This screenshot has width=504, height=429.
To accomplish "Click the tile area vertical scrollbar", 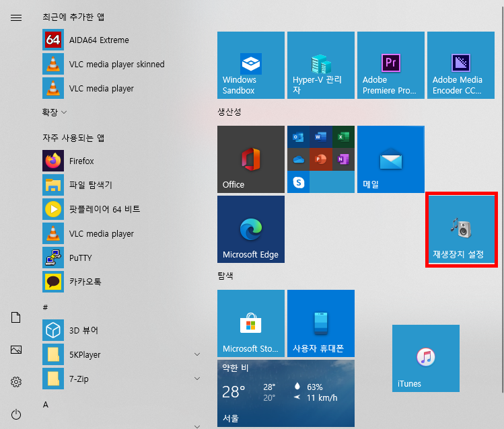I will click(503, 199).
